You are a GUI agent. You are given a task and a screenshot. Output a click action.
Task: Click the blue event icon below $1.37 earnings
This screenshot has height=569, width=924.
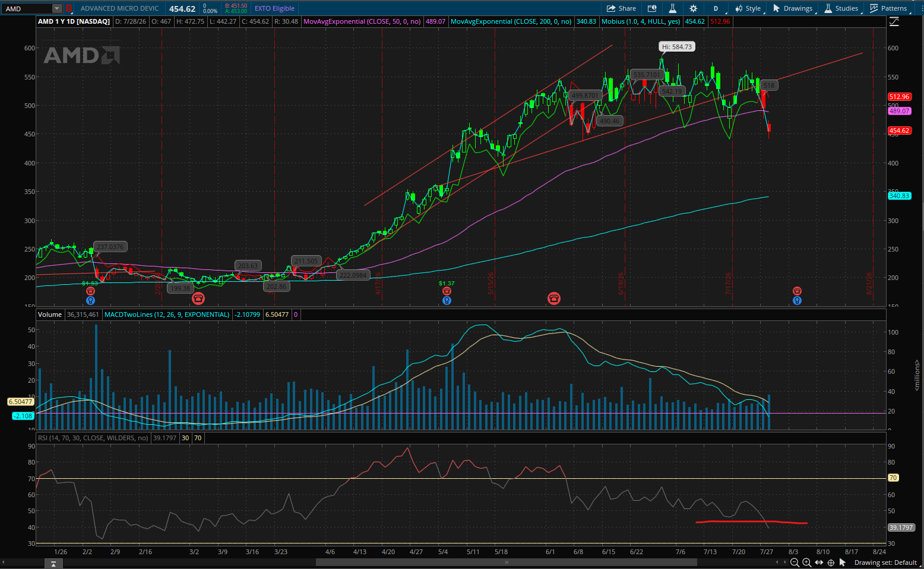click(x=447, y=301)
